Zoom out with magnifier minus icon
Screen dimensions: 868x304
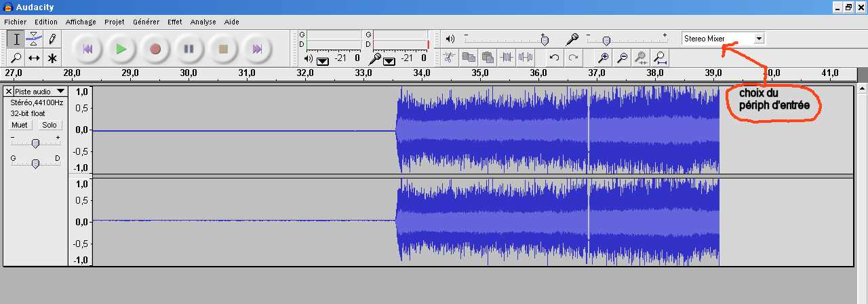pyautogui.click(x=623, y=58)
